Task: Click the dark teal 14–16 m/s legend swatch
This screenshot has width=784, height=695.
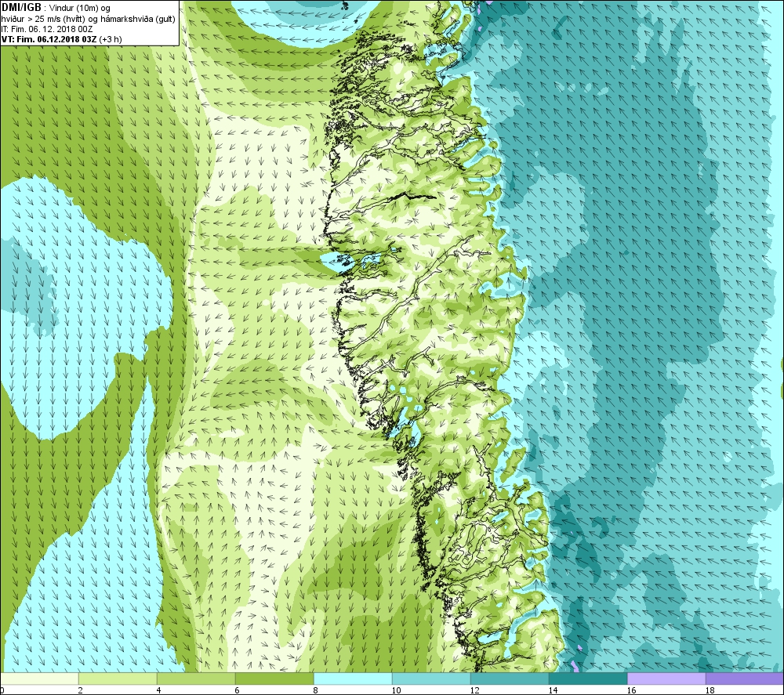Action: [x=588, y=679]
